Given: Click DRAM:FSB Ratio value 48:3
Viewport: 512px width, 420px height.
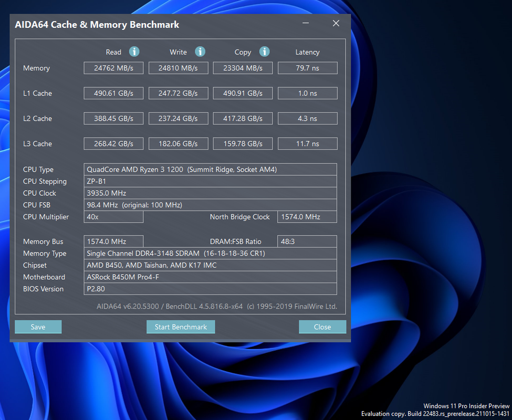Looking at the screenshot, I should (307, 241).
